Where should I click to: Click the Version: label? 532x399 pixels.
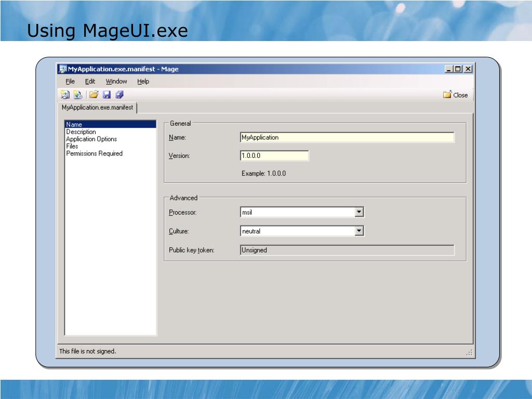tap(179, 156)
